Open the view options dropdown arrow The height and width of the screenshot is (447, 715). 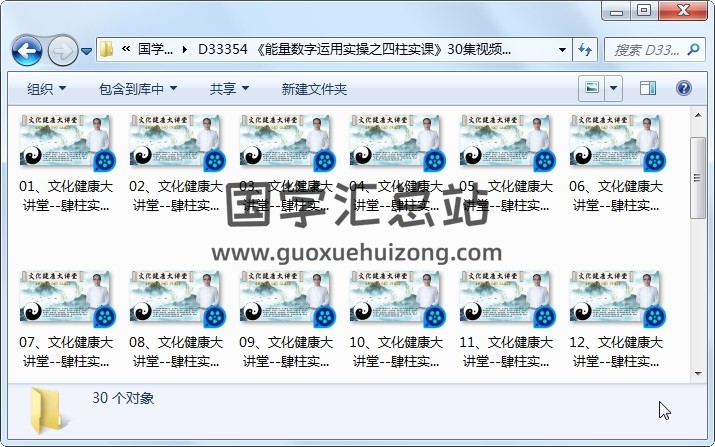[613, 89]
